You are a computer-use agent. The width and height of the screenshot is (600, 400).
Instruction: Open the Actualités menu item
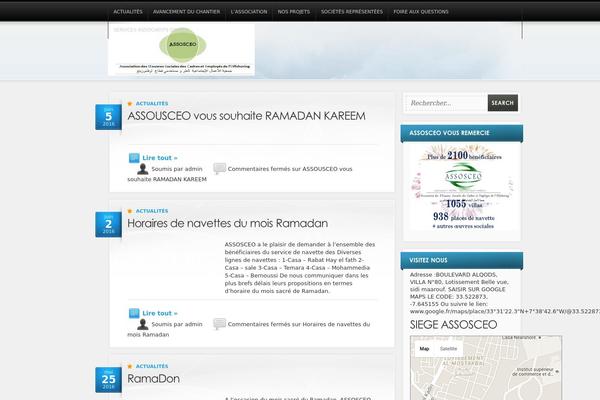pyautogui.click(x=128, y=12)
